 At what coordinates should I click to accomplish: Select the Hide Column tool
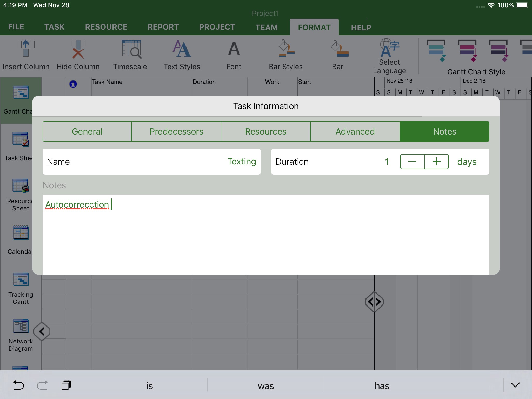[x=77, y=55]
